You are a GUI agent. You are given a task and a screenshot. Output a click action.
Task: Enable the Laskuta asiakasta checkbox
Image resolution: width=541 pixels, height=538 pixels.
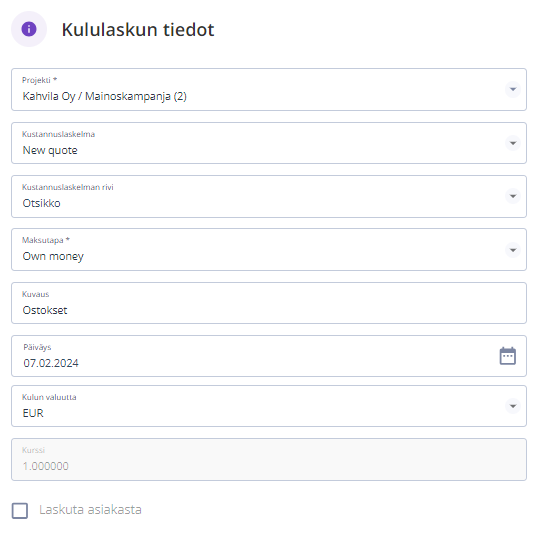pyautogui.click(x=20, y=510)
